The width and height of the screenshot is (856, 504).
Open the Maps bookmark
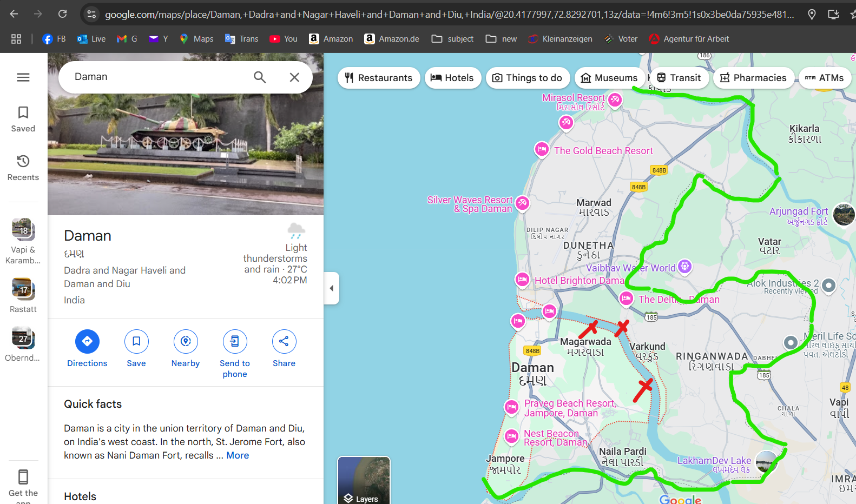pos(196,39)
